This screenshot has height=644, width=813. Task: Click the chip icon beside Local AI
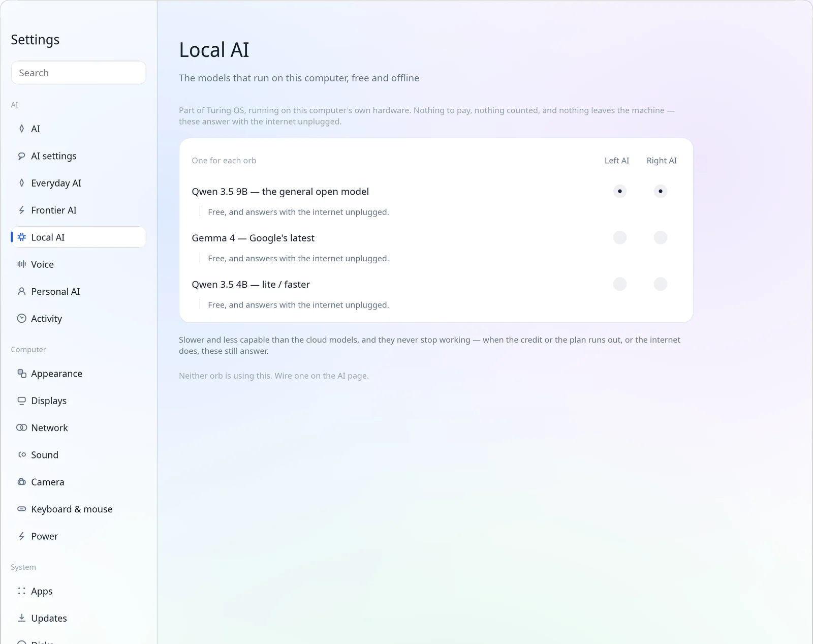tap(21, 237)
